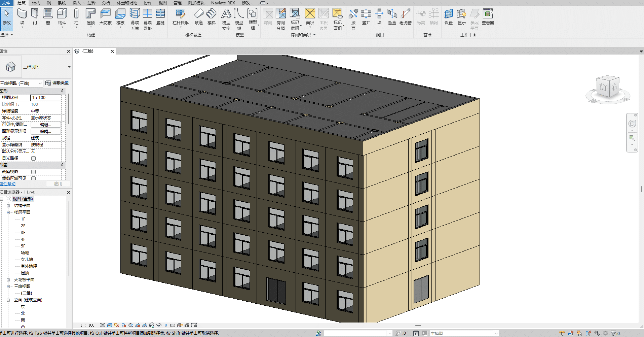
Task: Open the 三维视图 type selector dropdown
Action: 69,67
